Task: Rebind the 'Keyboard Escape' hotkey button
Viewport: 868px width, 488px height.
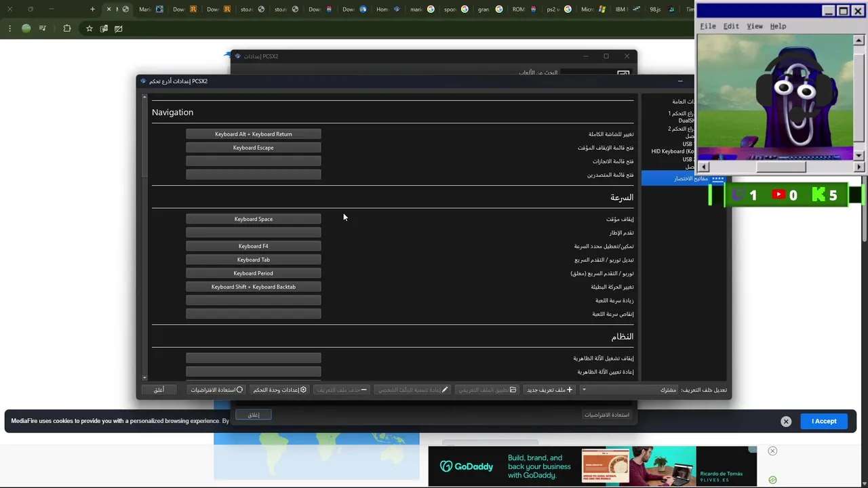Action: (x=254, y=148)
